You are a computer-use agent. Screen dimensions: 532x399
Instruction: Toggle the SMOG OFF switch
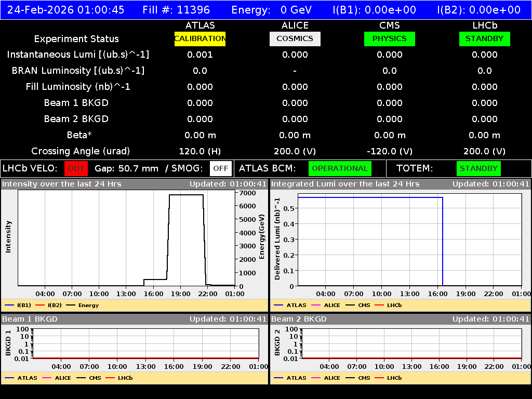point(221,168)
